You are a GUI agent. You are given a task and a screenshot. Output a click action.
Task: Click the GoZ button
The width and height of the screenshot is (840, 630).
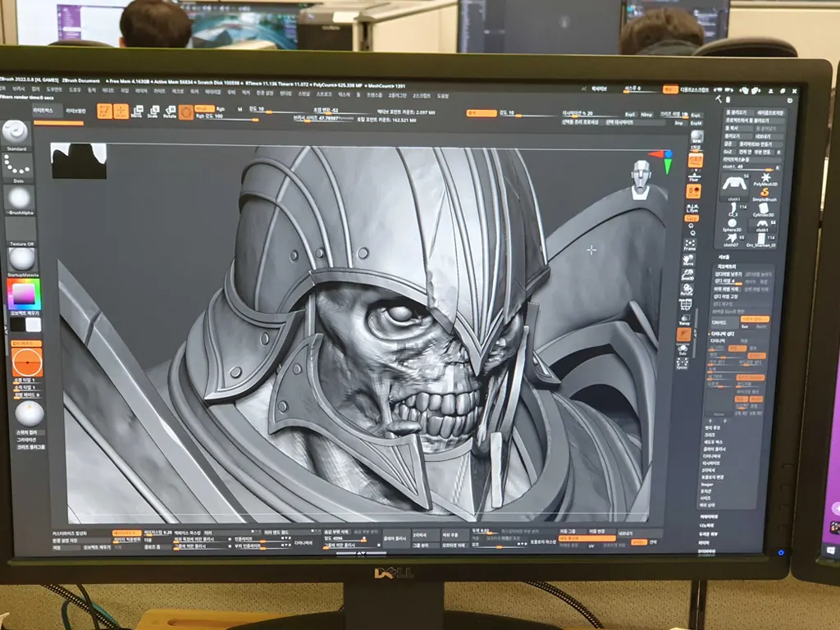728,152
